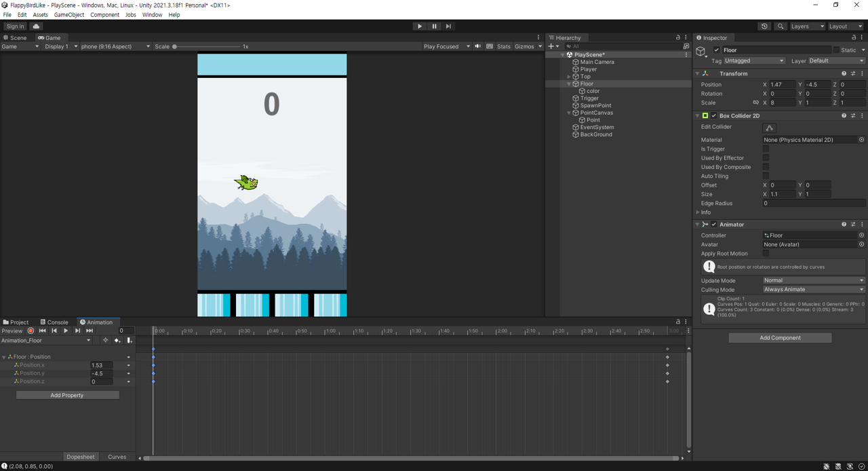Jump to the last keyframe in Animation window
This screenshot has height=471, width=868.
coord(90,331)
